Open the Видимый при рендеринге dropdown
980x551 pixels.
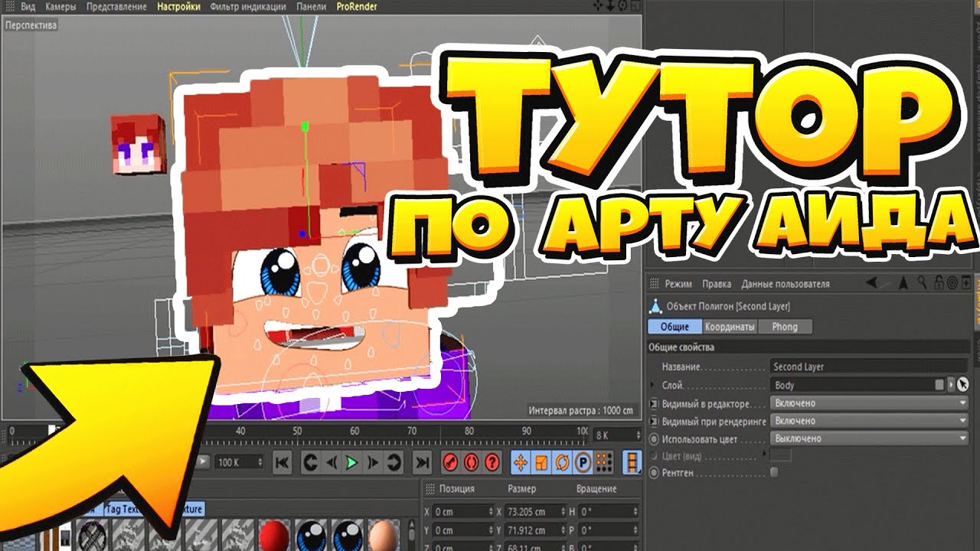(x=870, y=420)
